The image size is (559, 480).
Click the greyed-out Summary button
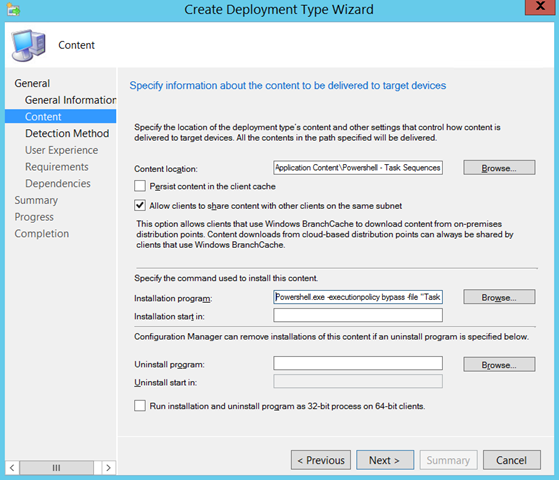point(448,460)
